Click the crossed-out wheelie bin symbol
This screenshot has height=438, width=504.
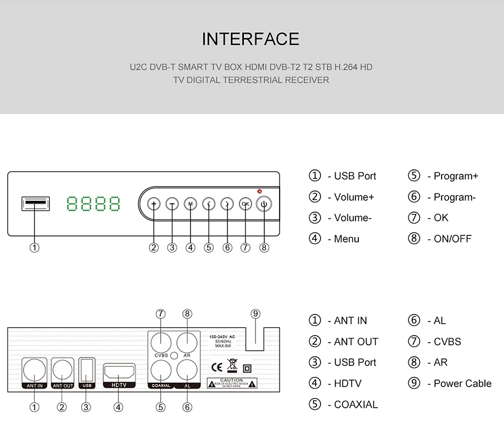[x=232, y=366]
